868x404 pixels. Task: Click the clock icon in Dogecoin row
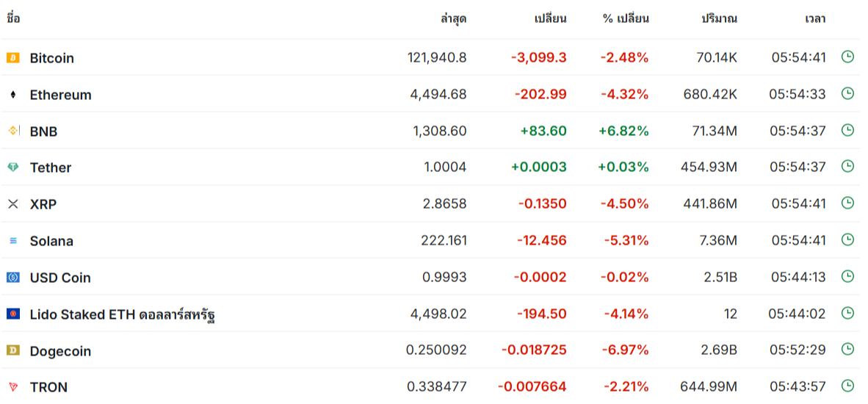pos(847,350)
